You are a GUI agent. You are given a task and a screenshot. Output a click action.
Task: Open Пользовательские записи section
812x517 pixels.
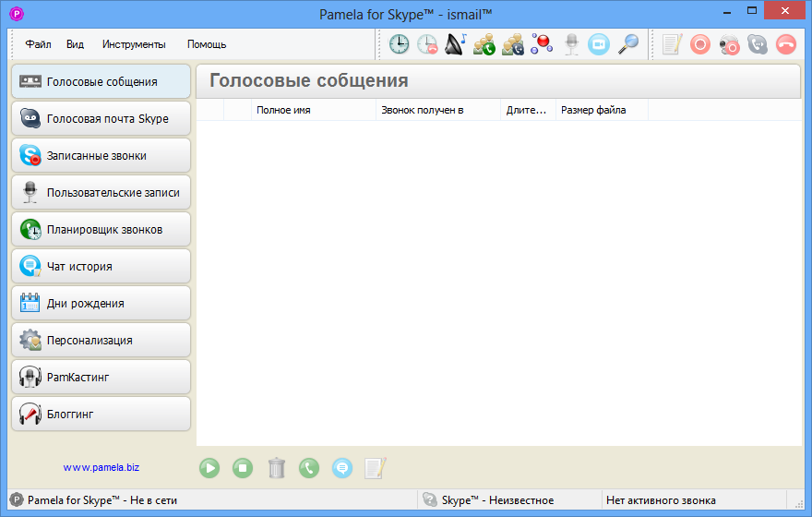101,192
